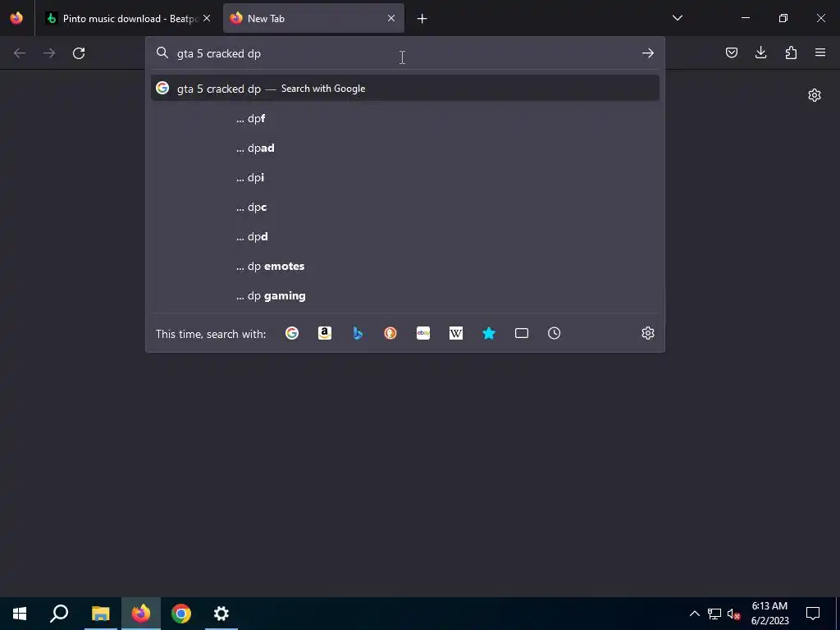Reload the current page

point(79,53)
